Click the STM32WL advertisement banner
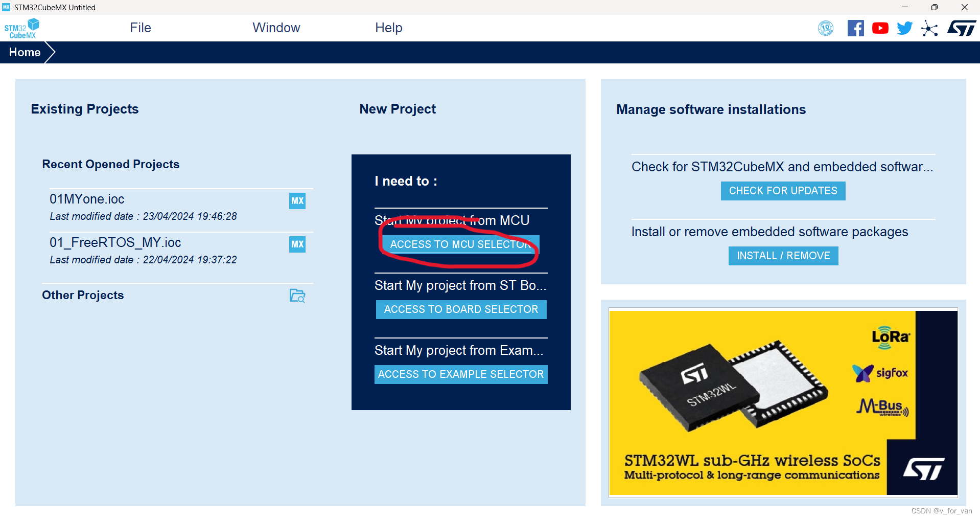This screenshot has height=519, width=980. tap(783, 402)
